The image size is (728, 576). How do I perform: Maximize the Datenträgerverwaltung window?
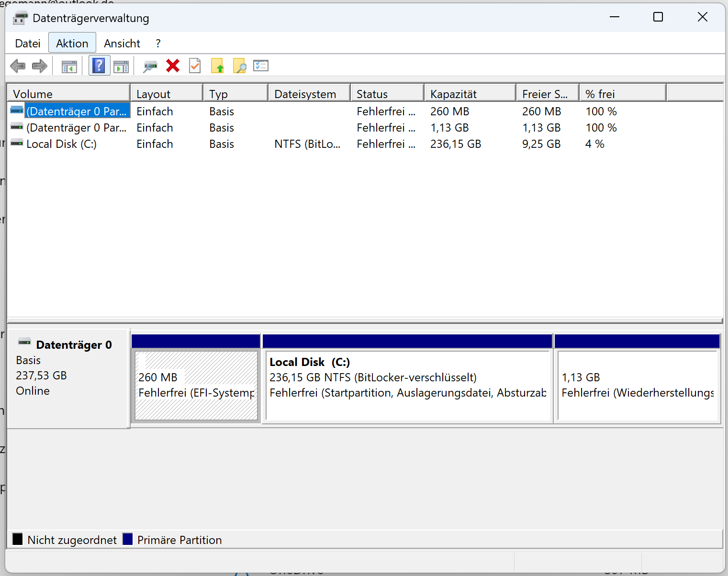658,17
